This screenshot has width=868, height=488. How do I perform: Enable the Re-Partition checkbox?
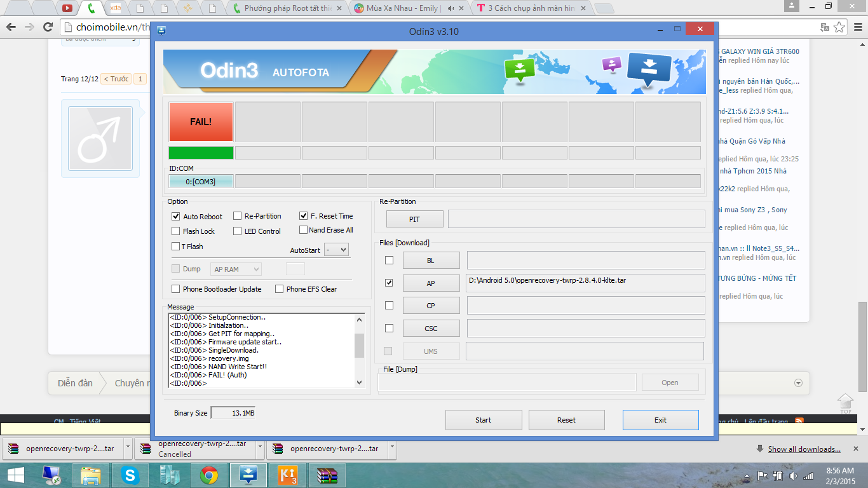coord(238,216)
